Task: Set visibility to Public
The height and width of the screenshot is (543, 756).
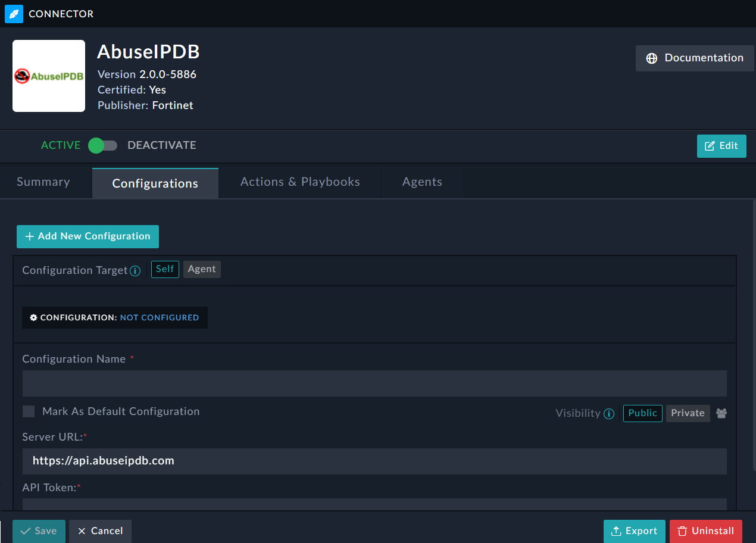Action: 642,413
